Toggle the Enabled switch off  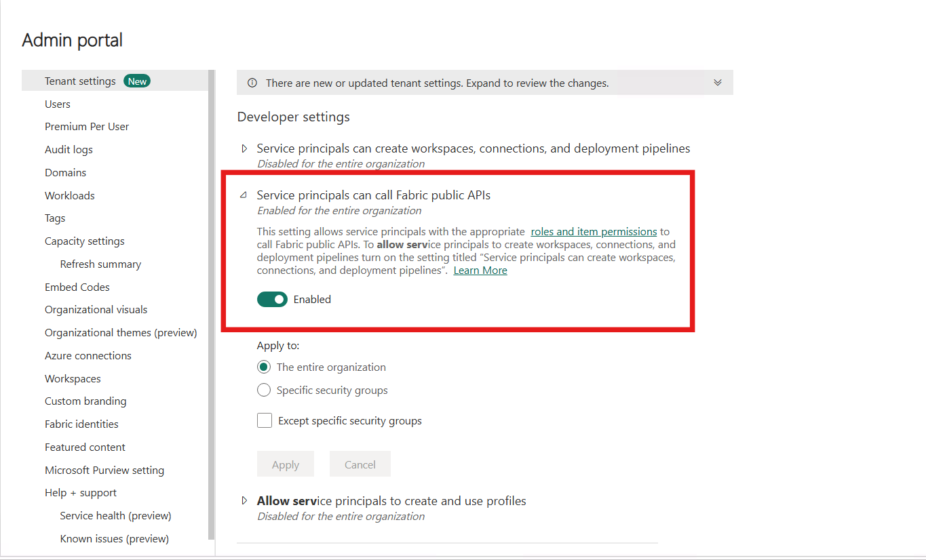tap(272, 299)
